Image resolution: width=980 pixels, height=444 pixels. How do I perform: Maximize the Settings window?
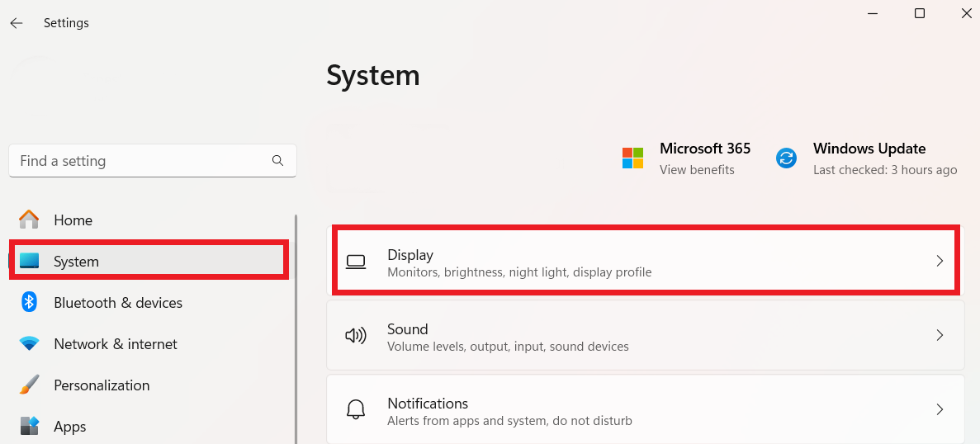point(919,13)
